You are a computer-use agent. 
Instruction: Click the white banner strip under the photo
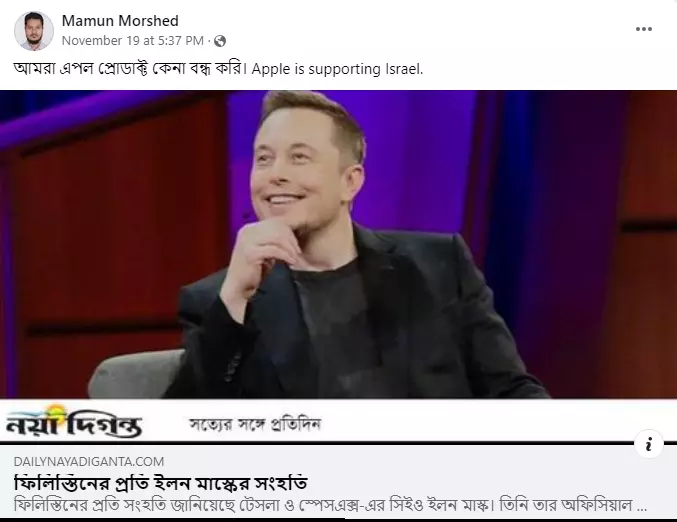click(x=338, y=421)
